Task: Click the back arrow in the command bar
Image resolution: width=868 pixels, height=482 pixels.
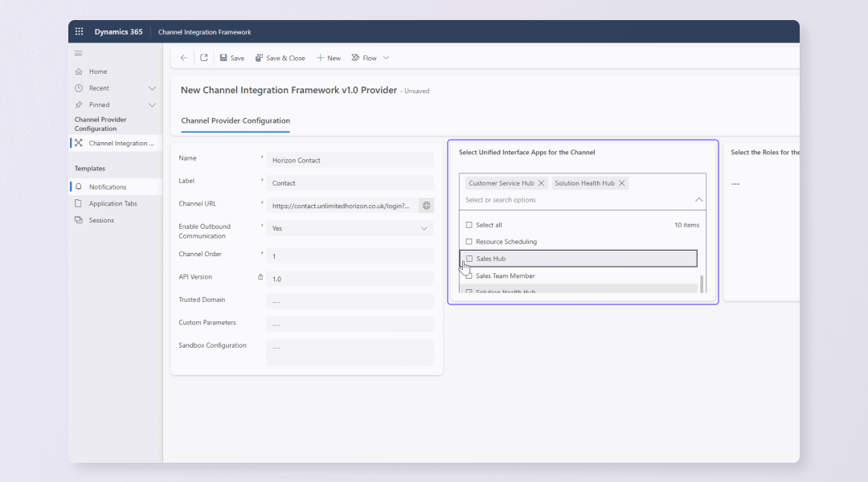Action: point(184,58)
